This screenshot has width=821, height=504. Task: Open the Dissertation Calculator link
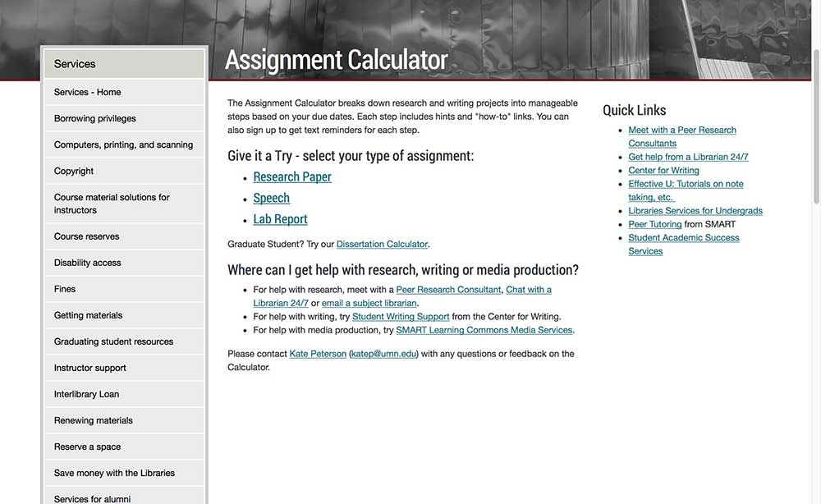coord(383,244)
